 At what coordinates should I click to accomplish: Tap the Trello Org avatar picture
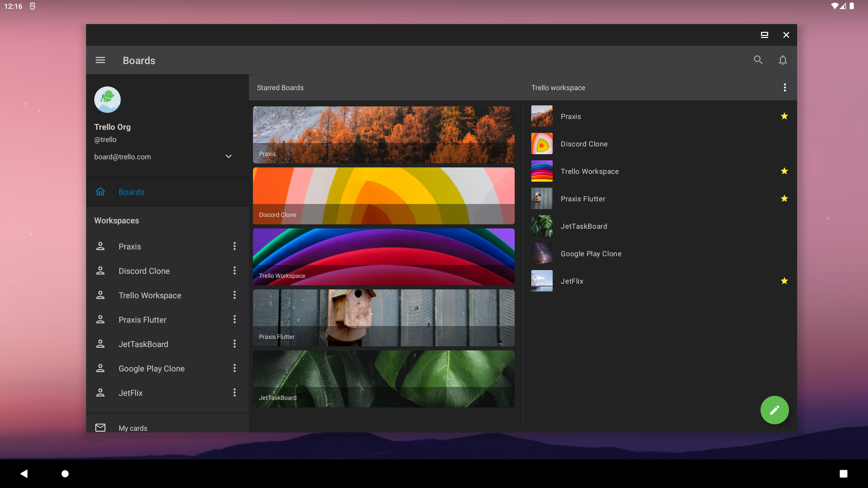tap(107, 100)
